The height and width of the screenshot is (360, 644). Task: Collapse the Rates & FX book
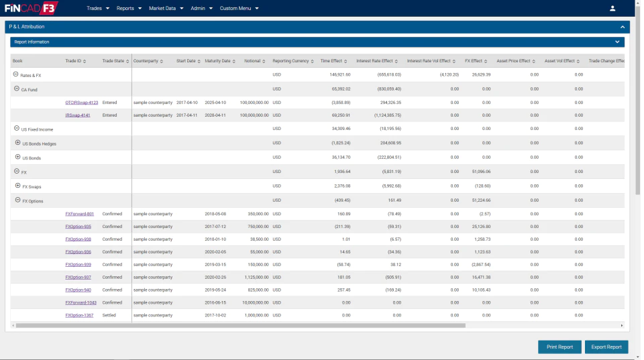click(15, 74)
